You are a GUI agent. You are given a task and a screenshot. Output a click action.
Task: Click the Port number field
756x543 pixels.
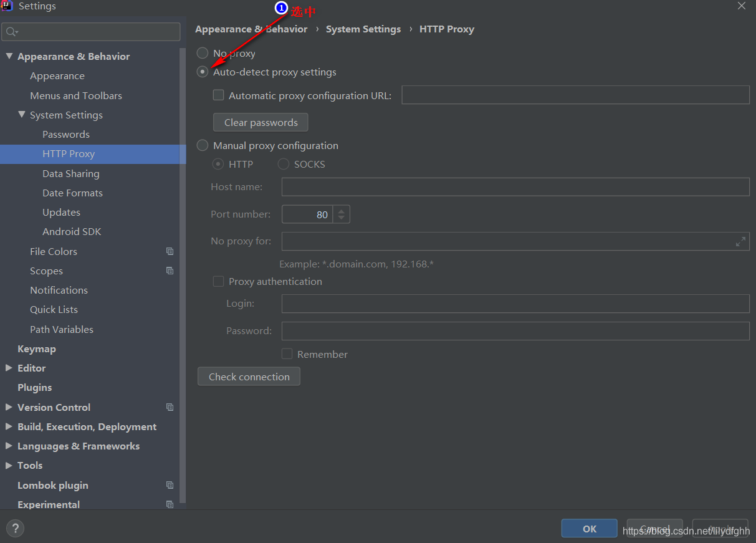(x=307, y=214)
